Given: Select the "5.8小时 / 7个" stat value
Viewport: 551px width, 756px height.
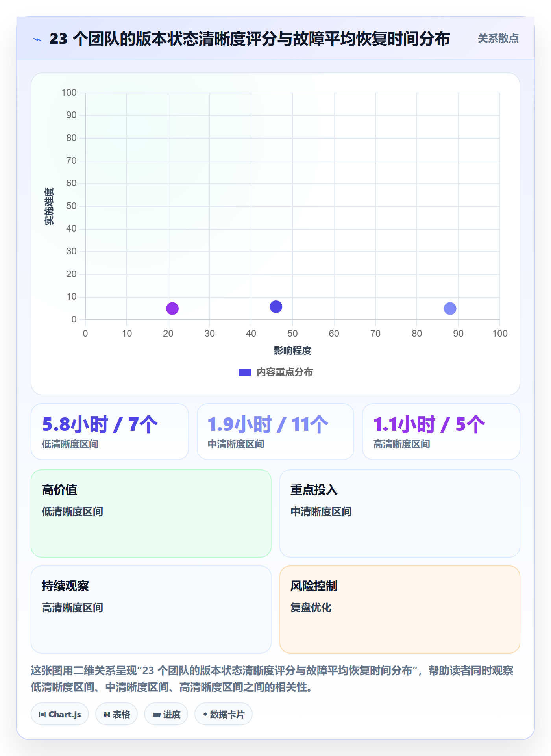Looking at the screenshot, I should [100, 424].
